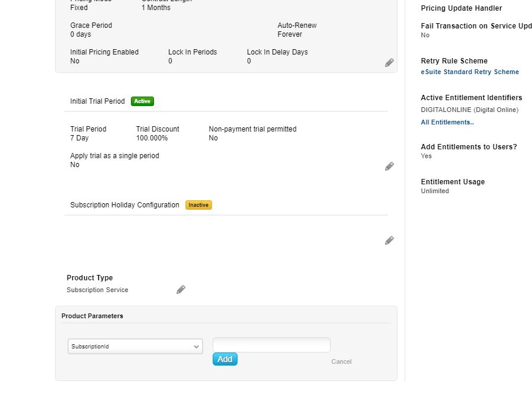Screen dimensions: 532x413
Task: Open the eSuite Standard Retry Scheme link
Action: tap(469, 72)
